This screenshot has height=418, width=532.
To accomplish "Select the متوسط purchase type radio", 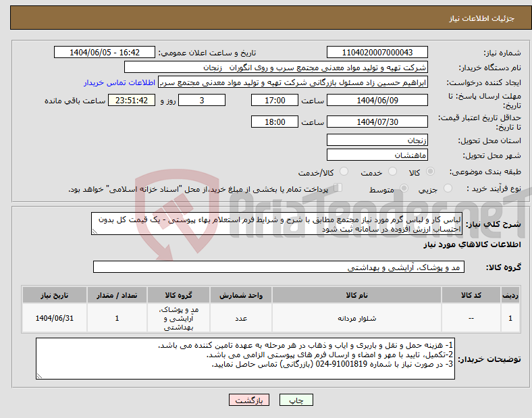I will 404,188.
